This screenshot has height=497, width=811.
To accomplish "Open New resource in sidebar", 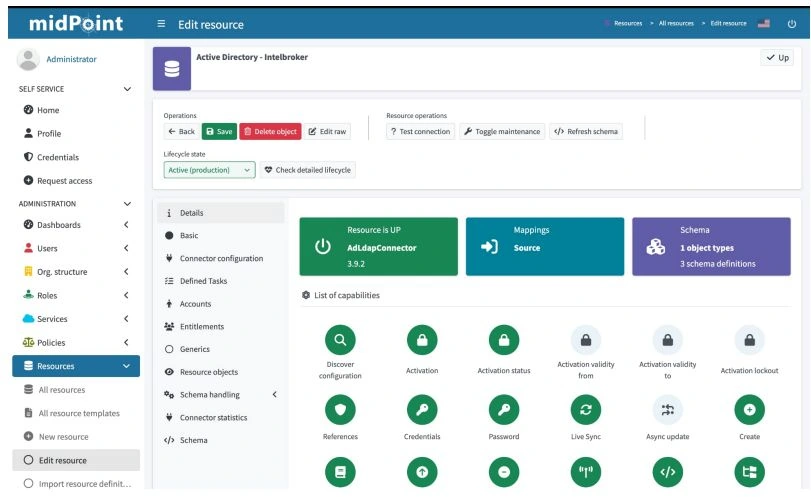I will tap(76, 437).
